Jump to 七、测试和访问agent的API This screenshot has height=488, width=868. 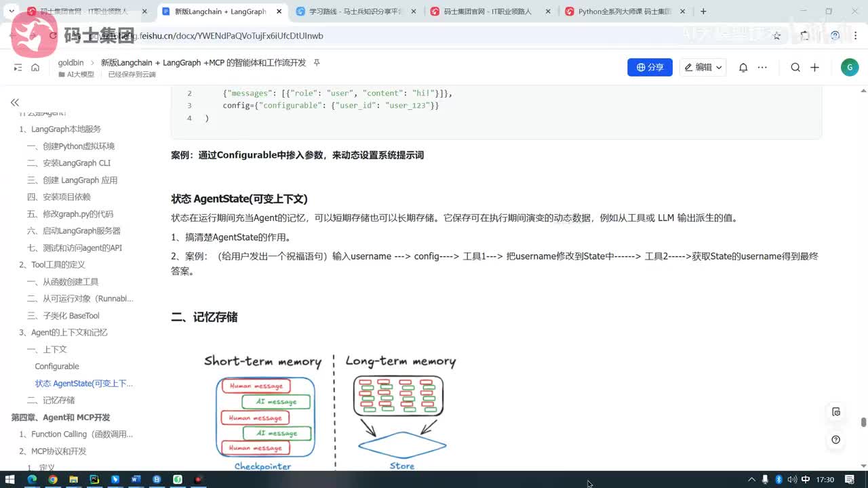pyautogui.click(x=75, y=247)
